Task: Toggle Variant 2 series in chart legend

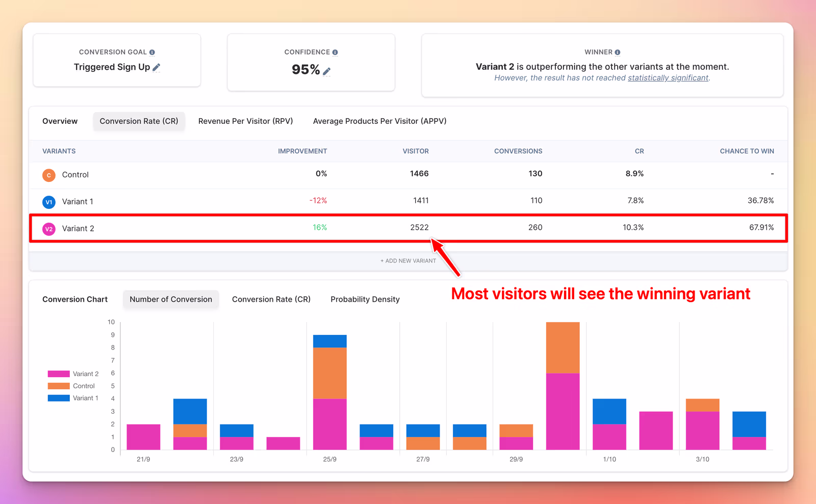Action: pyautogui.click(x=73, y=374)
